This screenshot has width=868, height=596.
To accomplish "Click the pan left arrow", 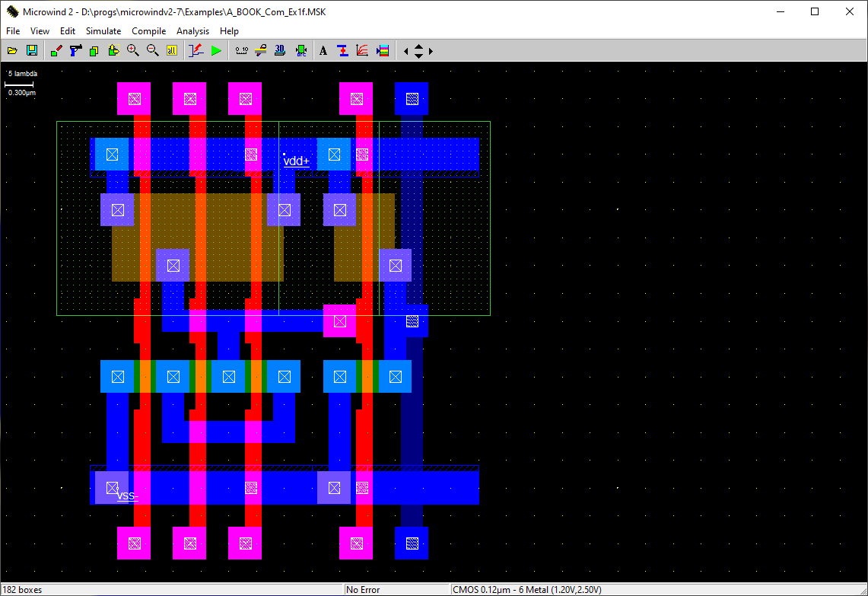I will coord(405,52).
